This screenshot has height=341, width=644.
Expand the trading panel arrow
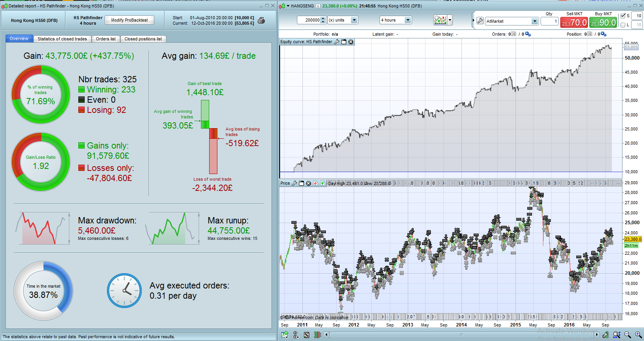coord(474,20)
